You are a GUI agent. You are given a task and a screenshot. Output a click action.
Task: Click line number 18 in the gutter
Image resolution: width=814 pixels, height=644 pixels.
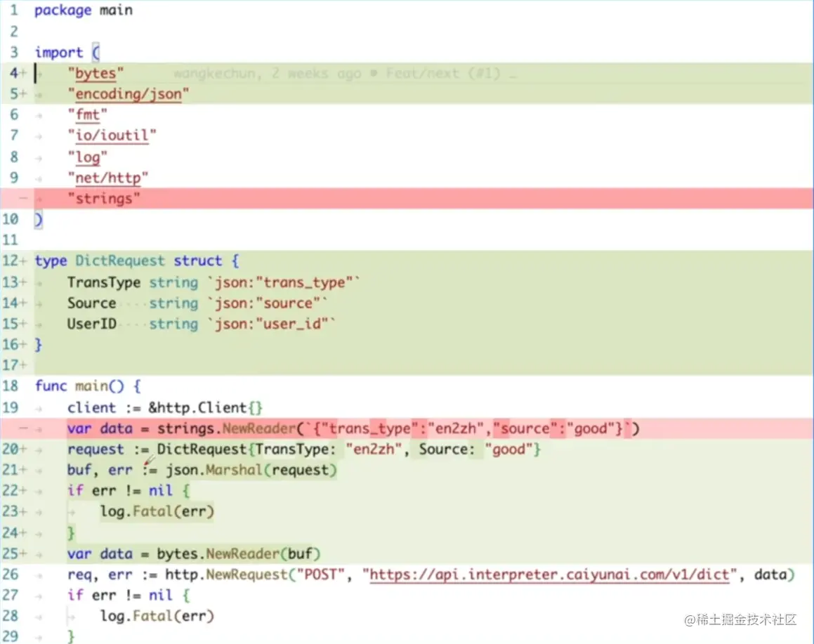click(x=11, y=386)
